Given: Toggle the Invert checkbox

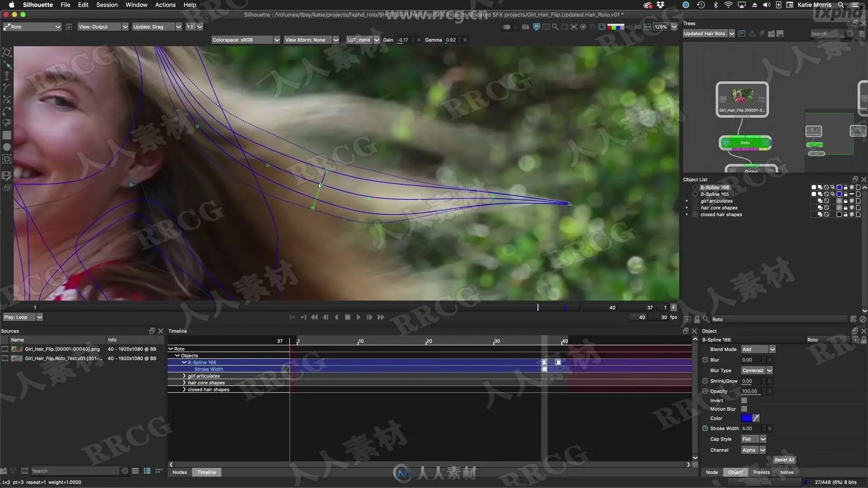Looking at the screenshot, I should pyautogui.click(x=744, y=400).
